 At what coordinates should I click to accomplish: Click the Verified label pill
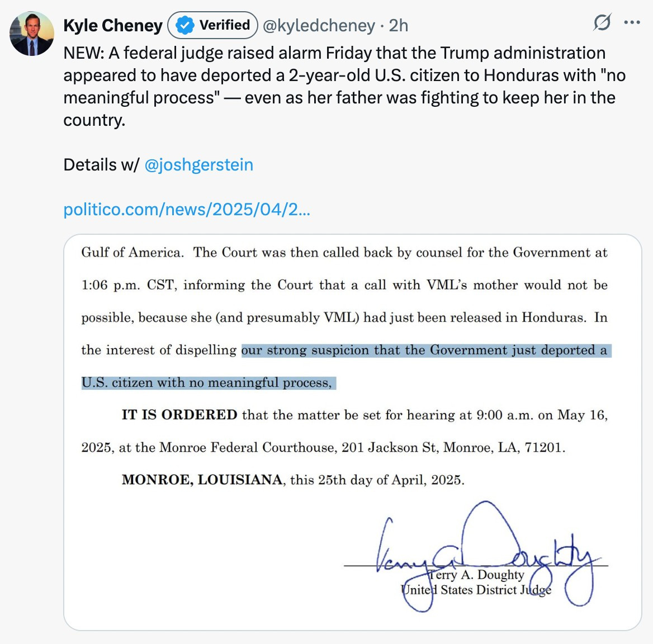213,25
